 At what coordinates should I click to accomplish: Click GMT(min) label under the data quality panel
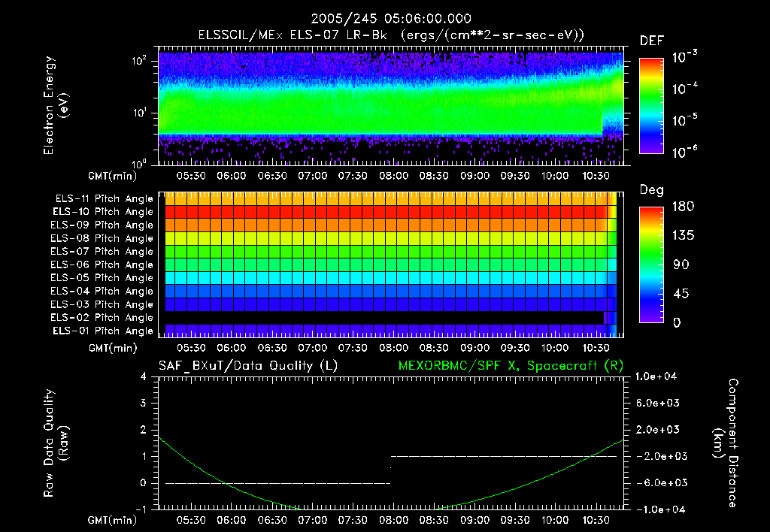point(113,520)
